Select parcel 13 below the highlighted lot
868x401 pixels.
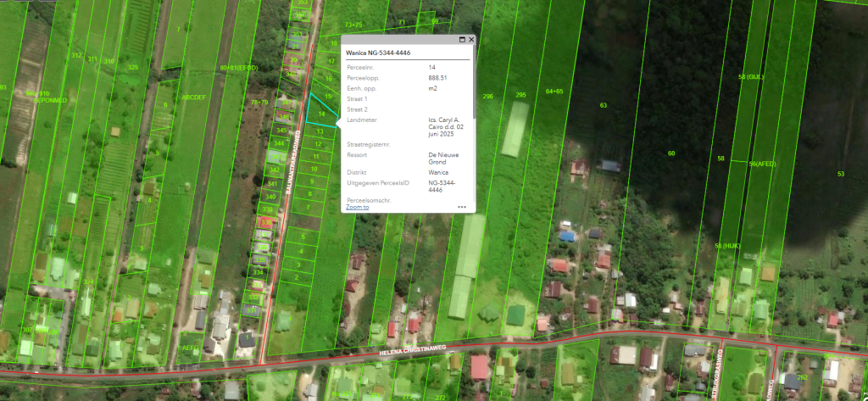tap(320, 131)
